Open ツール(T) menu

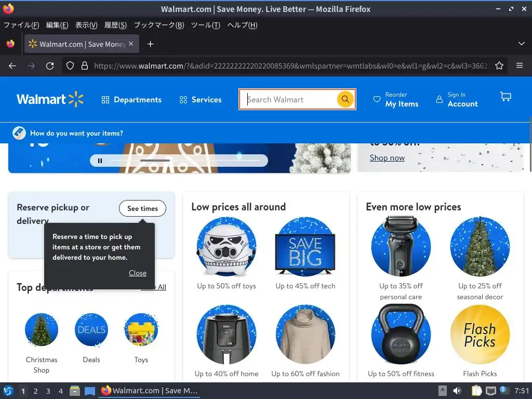click(206, 25)
